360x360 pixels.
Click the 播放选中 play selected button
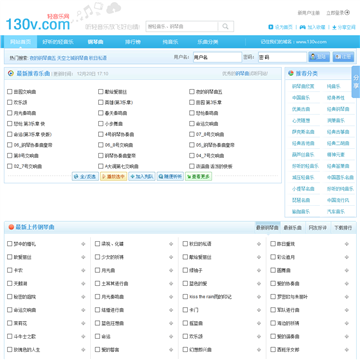tap(113, 177)
